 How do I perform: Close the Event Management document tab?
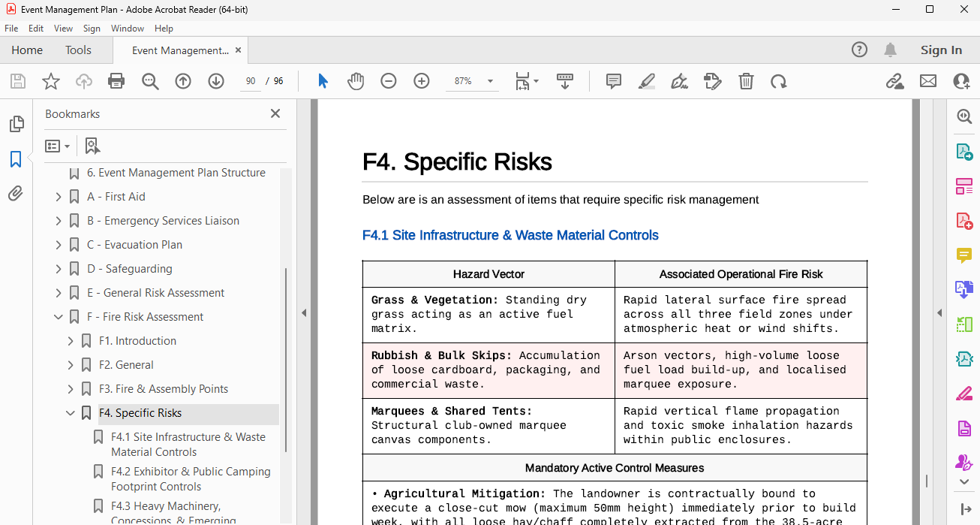coord(239,50)
